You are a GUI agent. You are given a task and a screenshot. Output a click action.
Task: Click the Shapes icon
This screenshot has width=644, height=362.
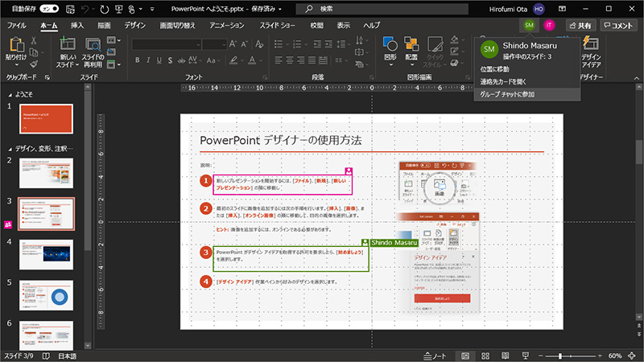(390, 43)
